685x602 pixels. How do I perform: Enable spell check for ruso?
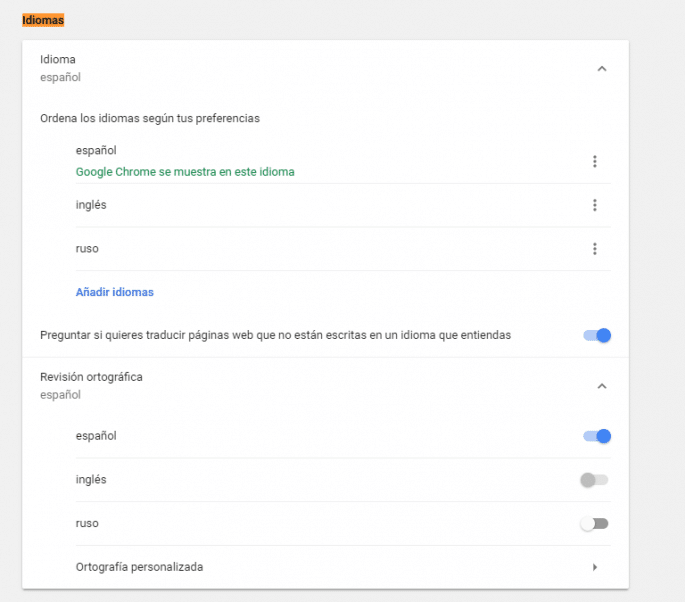coord(594,523)
